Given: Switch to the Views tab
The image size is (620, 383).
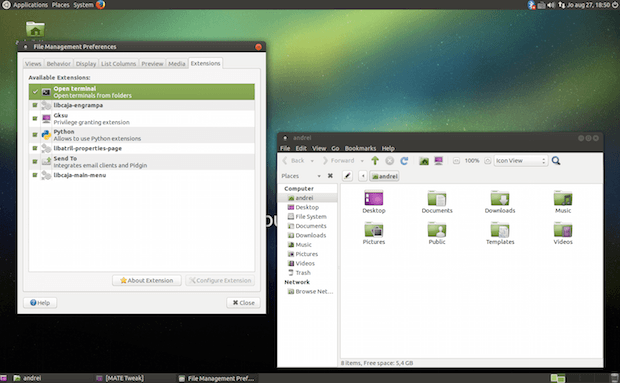Looking at the screenshot, I should (x=33, y=64).
